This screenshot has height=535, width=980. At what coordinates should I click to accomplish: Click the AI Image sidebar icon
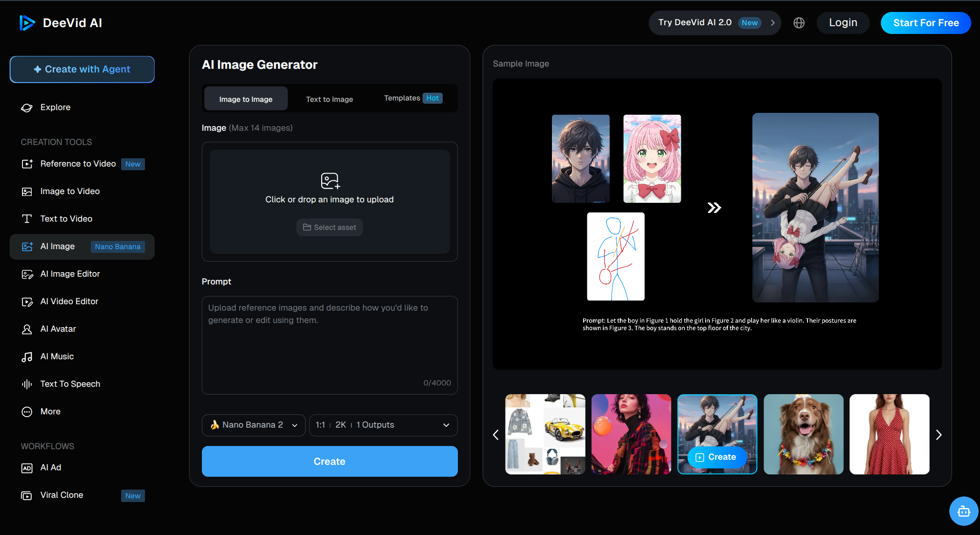(27, 246)
